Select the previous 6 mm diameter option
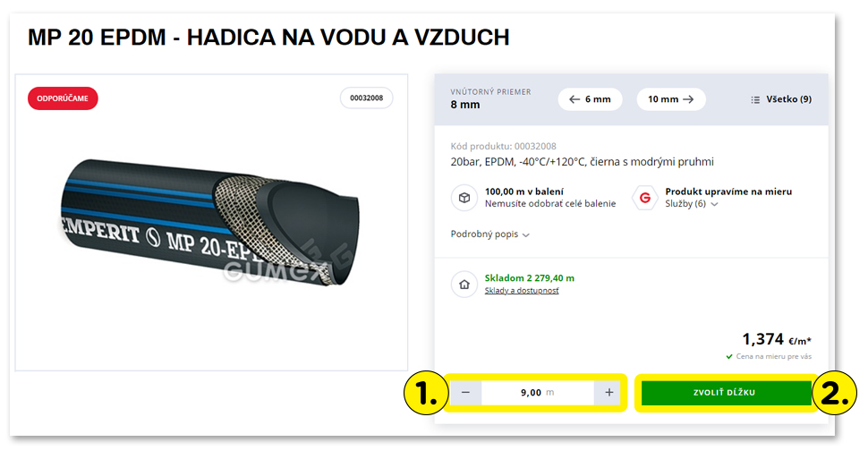This screenshot has height=451, width=868. coord(590,99)
